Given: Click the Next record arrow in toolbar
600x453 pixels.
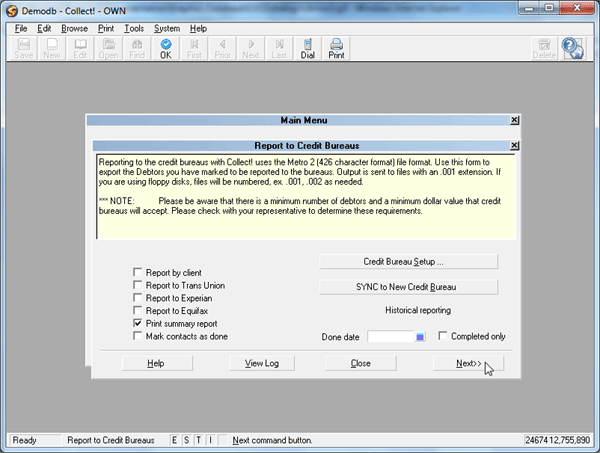Looking at the screenshot, I should pyautogui.click(x=251, y=49).
